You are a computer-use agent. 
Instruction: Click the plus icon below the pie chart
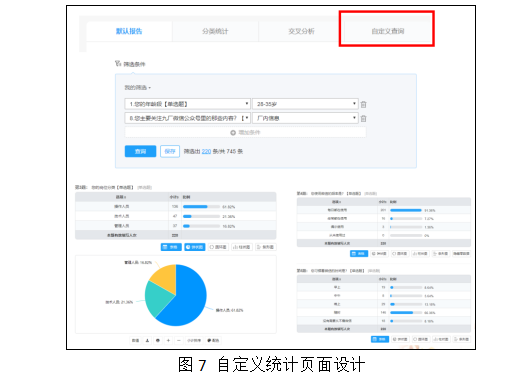click(x=168, y=340)
